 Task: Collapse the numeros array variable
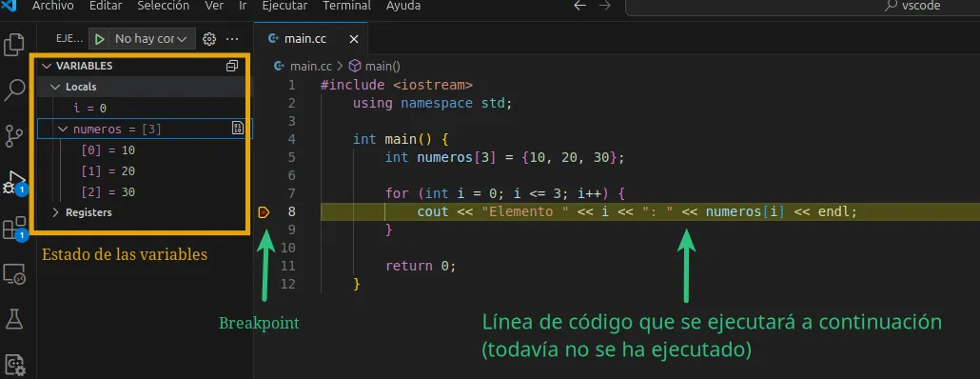pyautogui.click(x=63, y=129)
